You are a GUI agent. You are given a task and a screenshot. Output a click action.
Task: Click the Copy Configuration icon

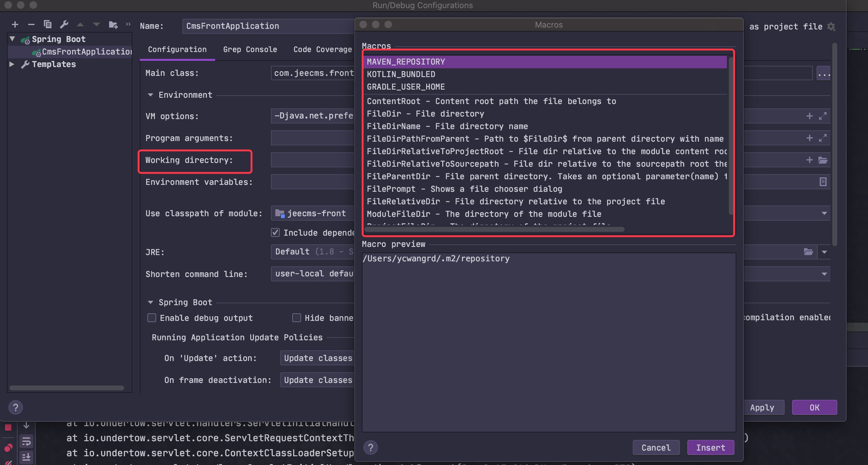(48, 24)
